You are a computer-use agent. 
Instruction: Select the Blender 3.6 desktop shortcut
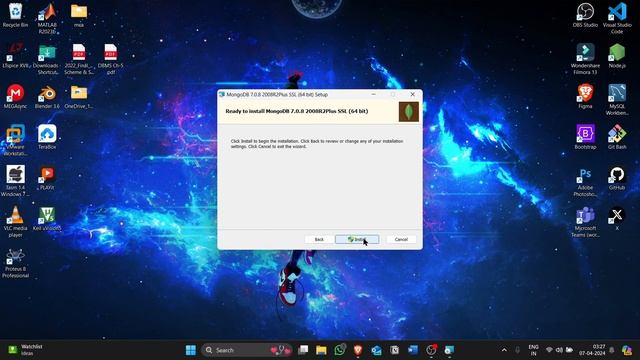[x=47, y=96]
